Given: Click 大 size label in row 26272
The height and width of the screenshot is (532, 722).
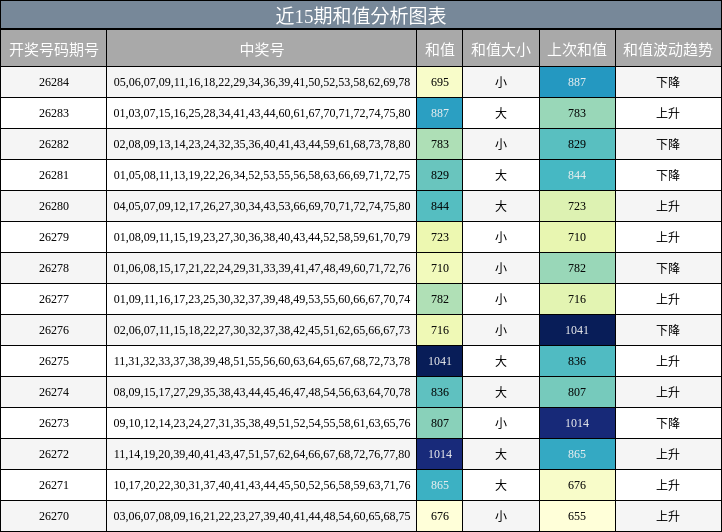Looking at the screenshot, I should coord(501,454).
